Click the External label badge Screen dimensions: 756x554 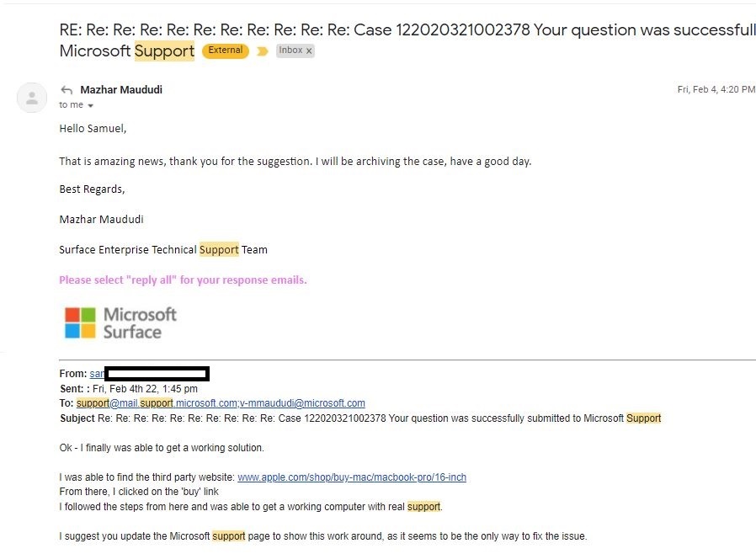[x=225, y=51]
